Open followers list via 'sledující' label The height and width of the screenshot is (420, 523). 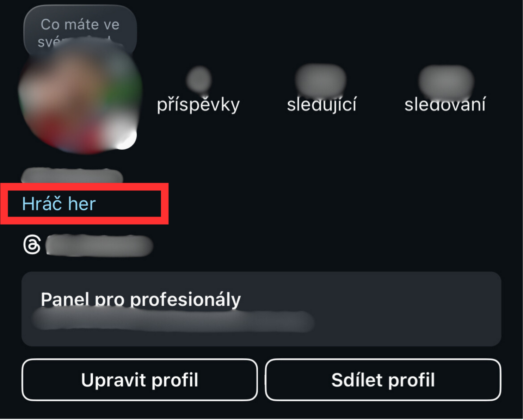pos(322,105)
